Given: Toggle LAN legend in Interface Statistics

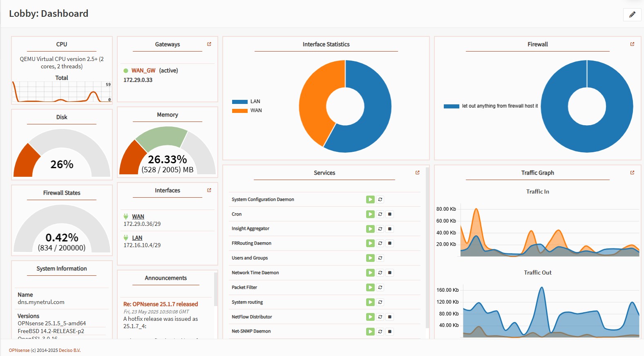Looking at the screenshot, I should (x=240, y=101).
